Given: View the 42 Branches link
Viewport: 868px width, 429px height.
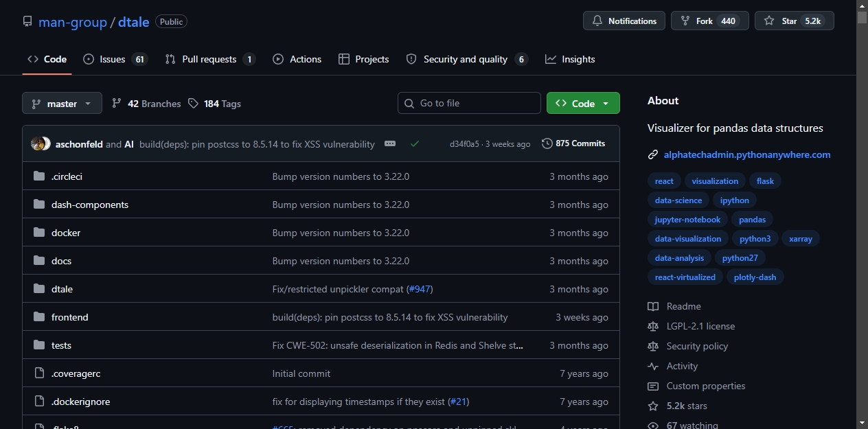Looking at the screenshot, I should (146, 104).
